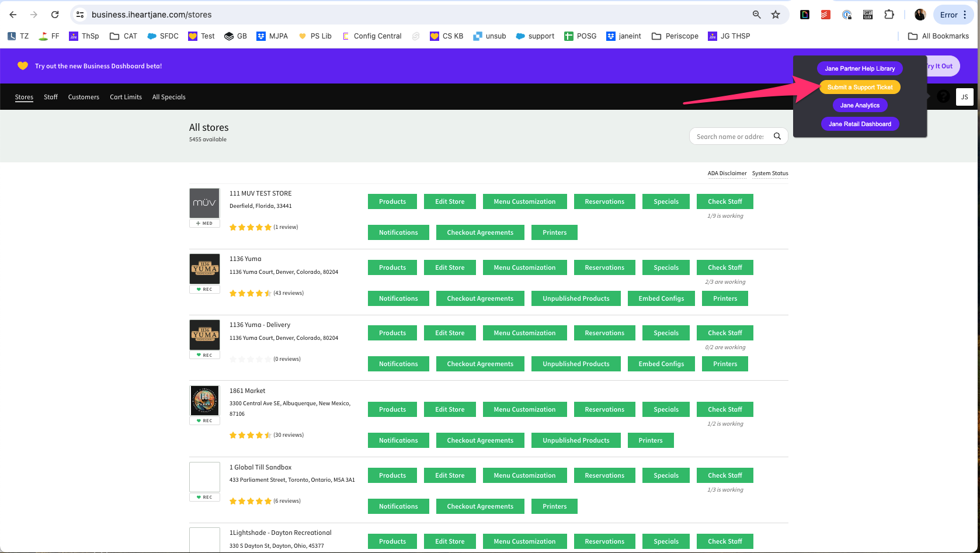The height and width of the screenshot is (553, 980).
Task: Go back to the previous page
Action: pyautogui.click(x=13, y=15)
